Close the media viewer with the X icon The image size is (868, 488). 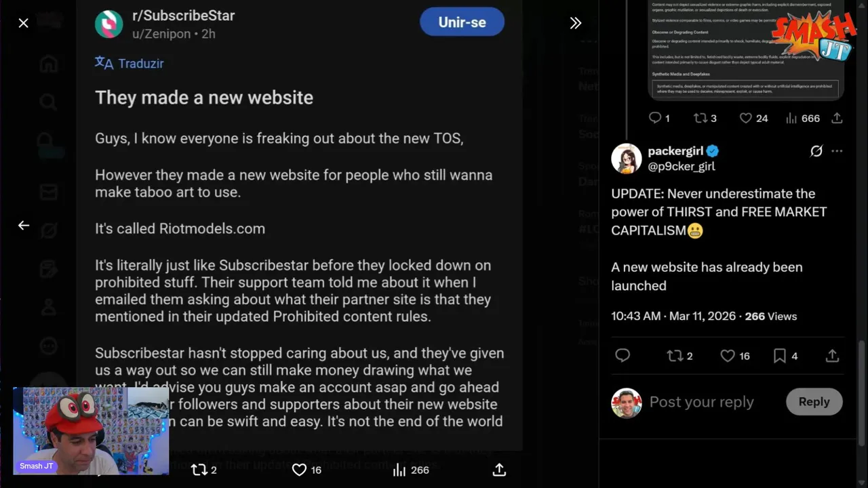(x=24, y=23)
